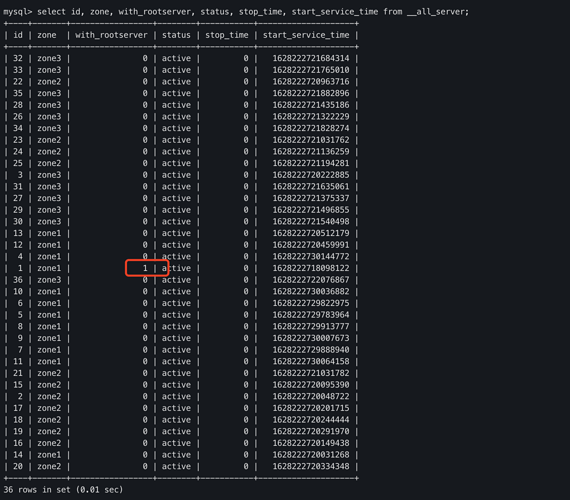Click the start_service_time column header

[306, 35]
